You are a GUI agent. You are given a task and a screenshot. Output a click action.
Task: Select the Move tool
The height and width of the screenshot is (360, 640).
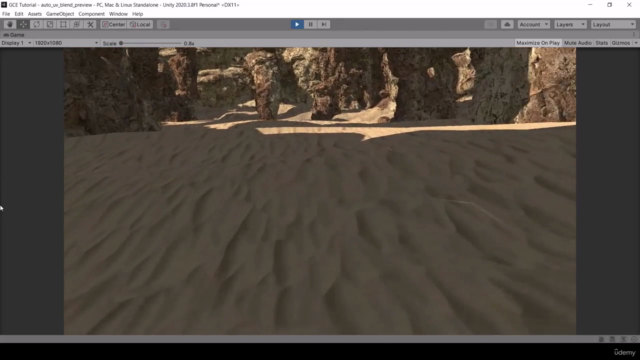pyautogui.click(x=23, y=24)
